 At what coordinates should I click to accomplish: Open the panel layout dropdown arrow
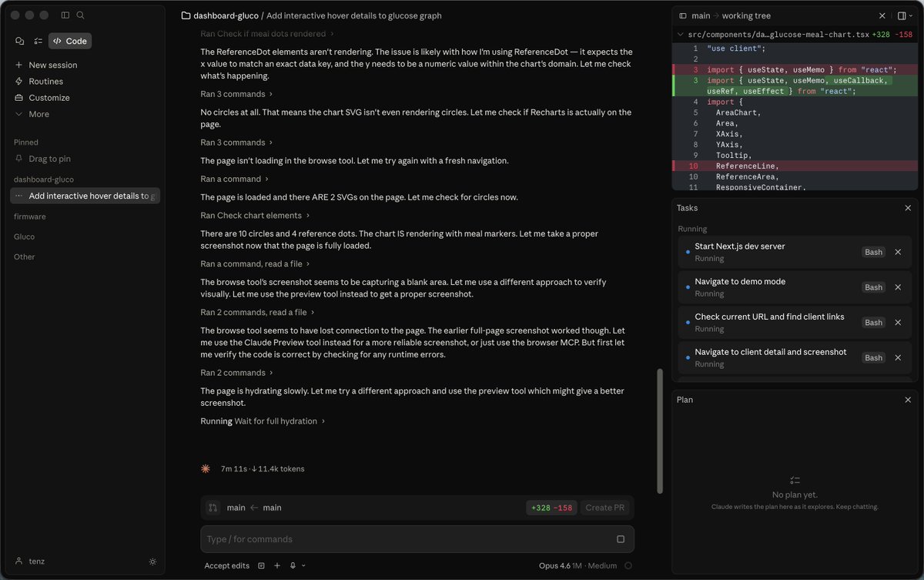click(x=911, y=15)
